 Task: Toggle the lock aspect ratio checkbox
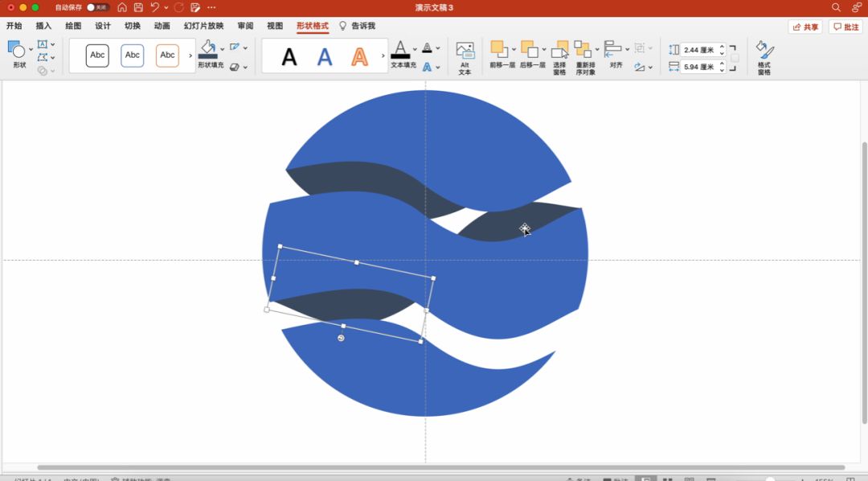(x=735, y=58)
